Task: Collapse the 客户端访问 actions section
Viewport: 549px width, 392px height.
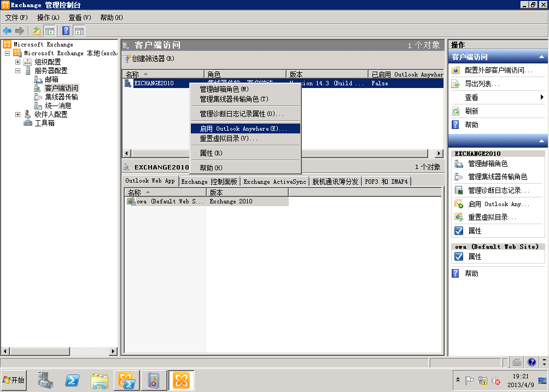Action: (x=541, y=57)
